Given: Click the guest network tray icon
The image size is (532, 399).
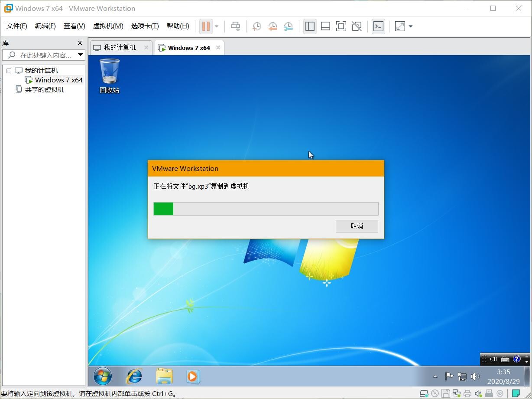Looking at the screenshot, I should [x=462, y=376].
